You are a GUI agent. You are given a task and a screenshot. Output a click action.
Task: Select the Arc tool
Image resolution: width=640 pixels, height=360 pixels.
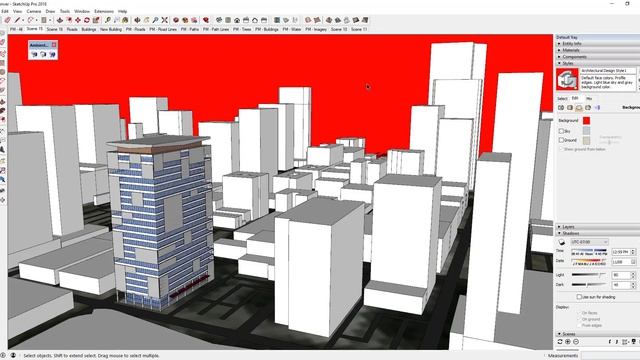pos(30,20)
